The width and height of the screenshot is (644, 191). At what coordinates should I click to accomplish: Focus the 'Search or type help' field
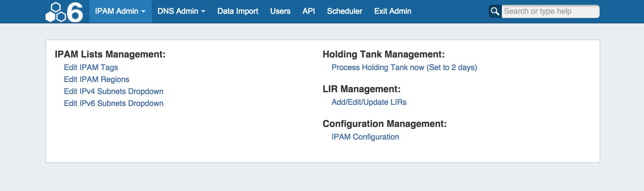pyautogui.click(x=550, y=11)
